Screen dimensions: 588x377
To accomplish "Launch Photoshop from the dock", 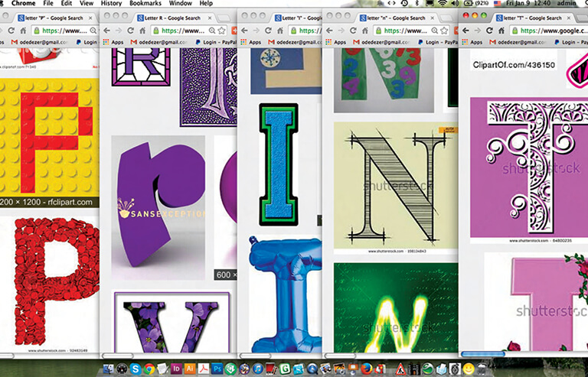I will tap(217, 369).
